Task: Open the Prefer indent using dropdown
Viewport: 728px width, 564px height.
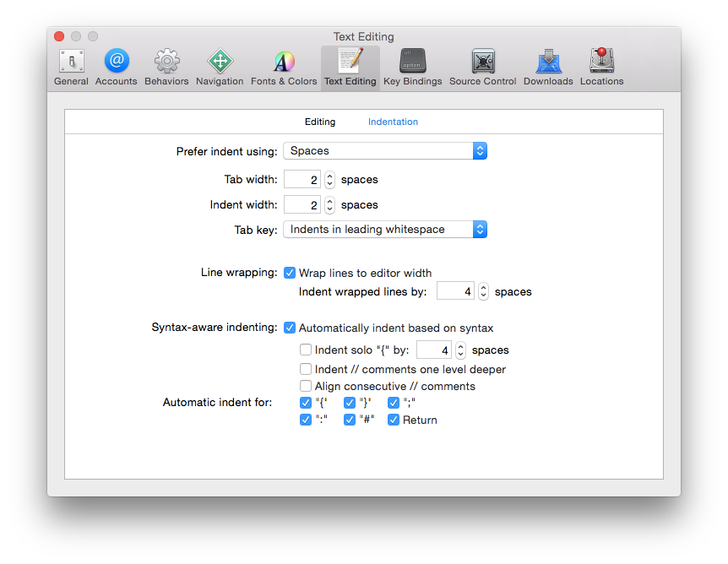Action: (385, 151)
